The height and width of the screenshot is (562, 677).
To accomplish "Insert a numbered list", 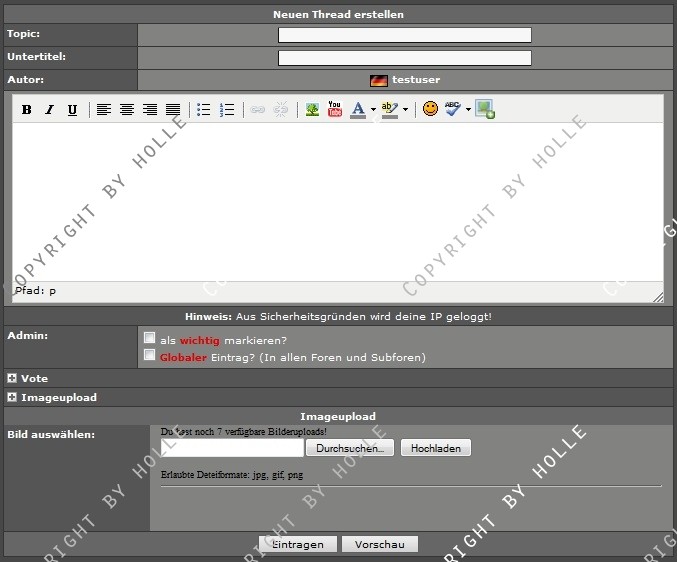I will pyautogui.click(x=227, y=110).
